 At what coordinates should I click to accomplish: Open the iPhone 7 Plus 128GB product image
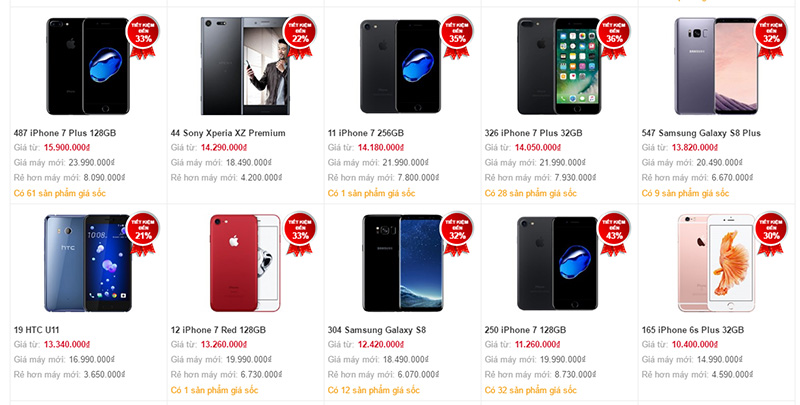click(x=88, y=66)
